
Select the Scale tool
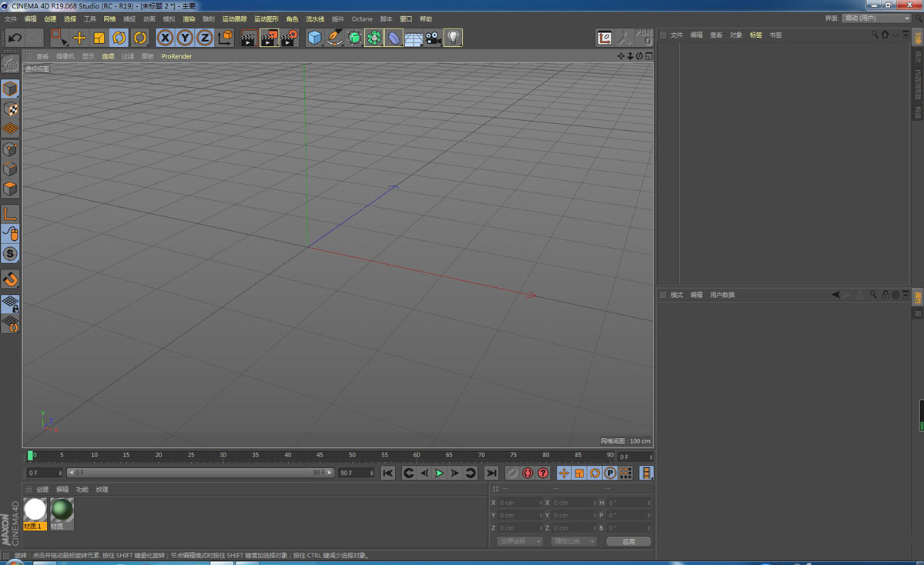pyautogui.click(x=98, y=38)
